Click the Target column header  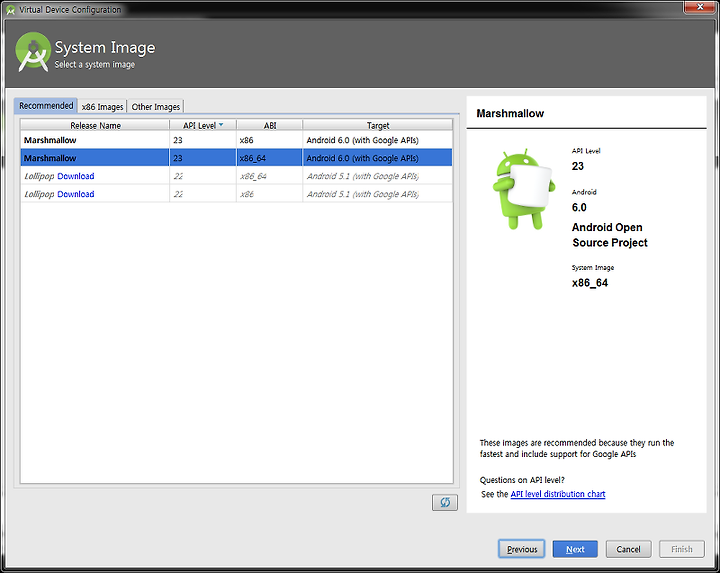(x=377, y=125)
